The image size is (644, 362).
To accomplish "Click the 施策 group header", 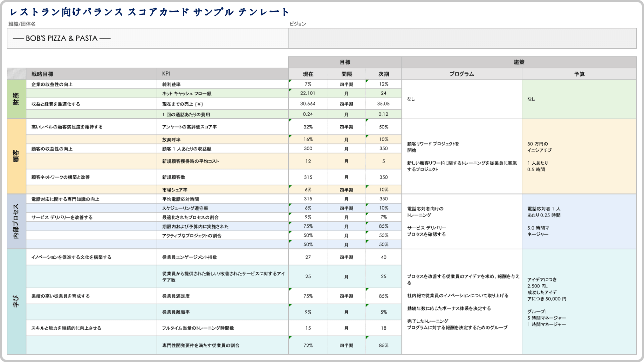I will coord(519,62).
